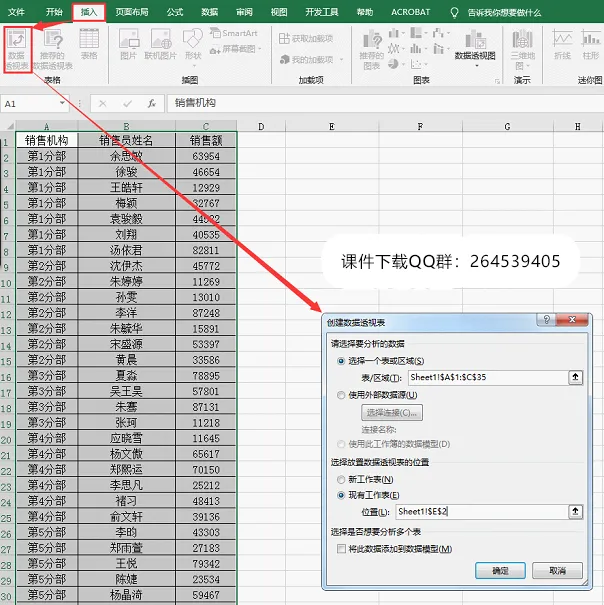The height and width of the screenshot is (605, 604).
Task: Expand the PivotChart (数据透视图) dropdown arrow
Action: pos(477,66)
